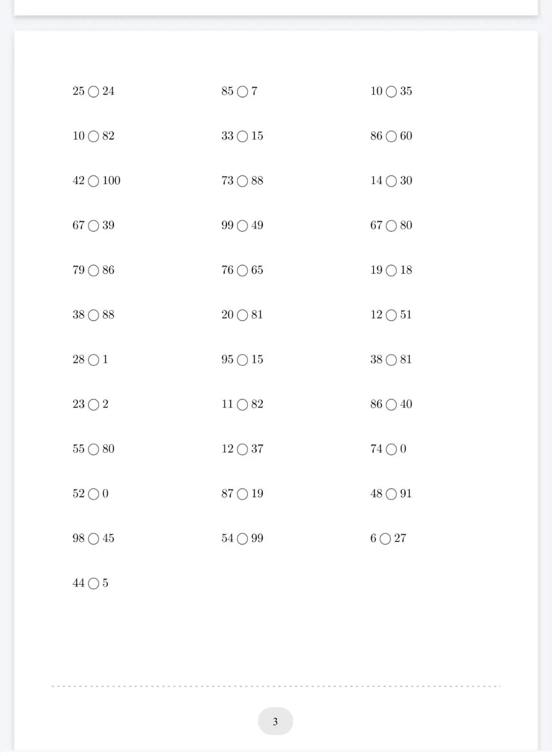This screenshot has height=756, width=552.
Task: Select the circle between 48 and 91
Action: (x=392, y=494)
